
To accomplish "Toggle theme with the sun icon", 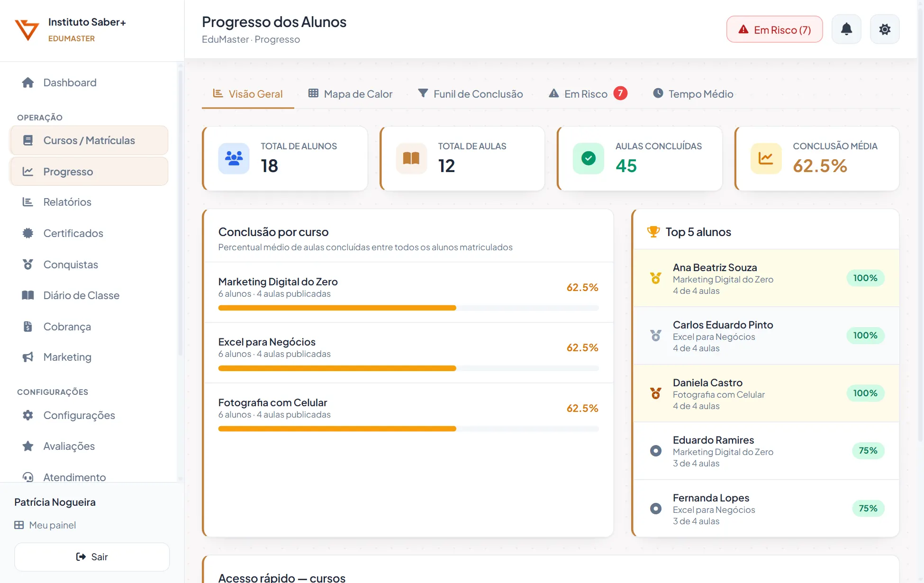I will point(885,29).
